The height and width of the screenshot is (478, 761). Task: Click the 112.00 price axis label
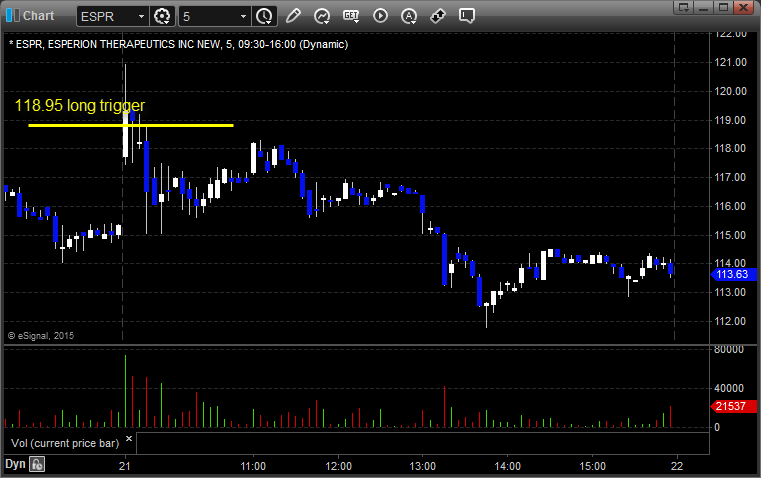(x=730, y=321)
